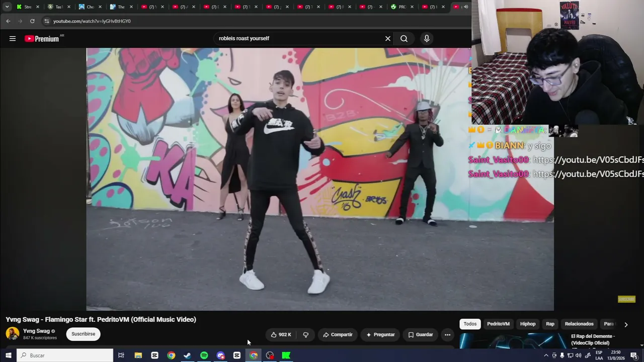
Task: Open File Explorer from the taskbar
Action: point(138,355)
